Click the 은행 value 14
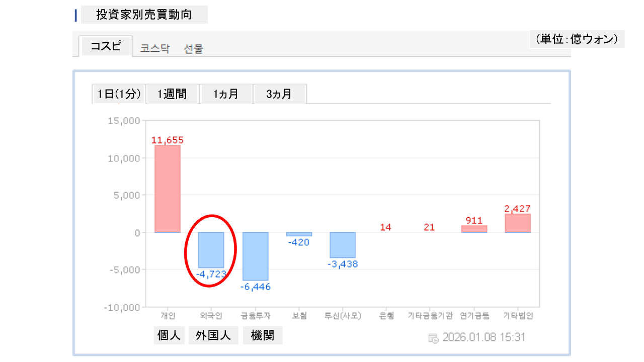This screenshot has height=362, width=644. (x=385, y=227)
